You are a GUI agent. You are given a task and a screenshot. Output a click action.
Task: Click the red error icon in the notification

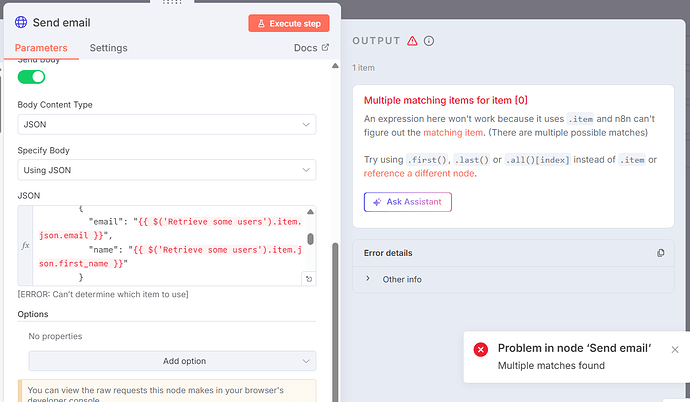pos(481,349)
